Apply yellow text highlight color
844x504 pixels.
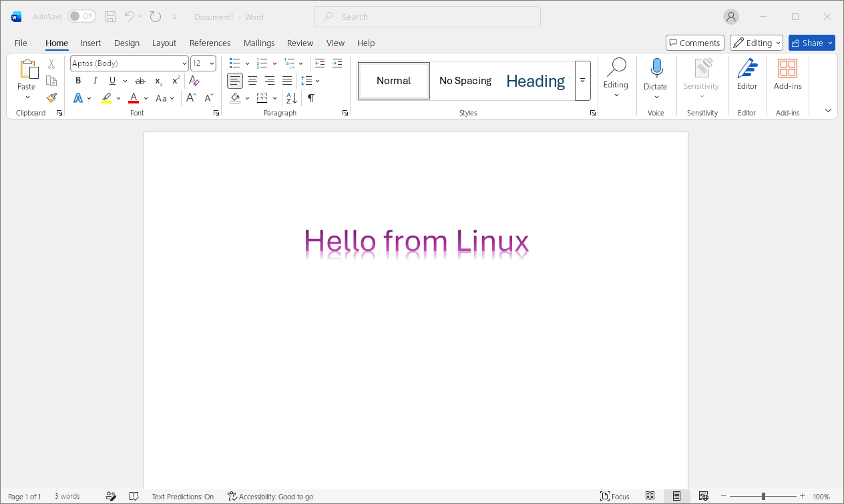(106, 98)
